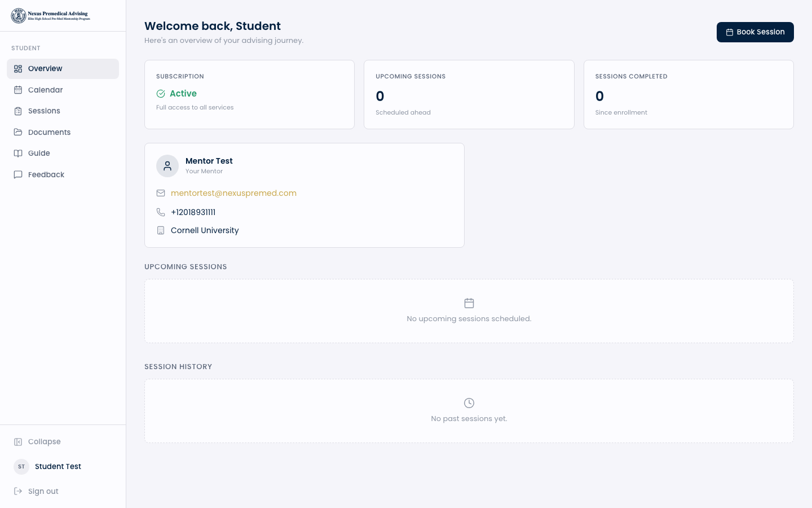Click the Calendar icon in sidebar

(x=18, y=90)
